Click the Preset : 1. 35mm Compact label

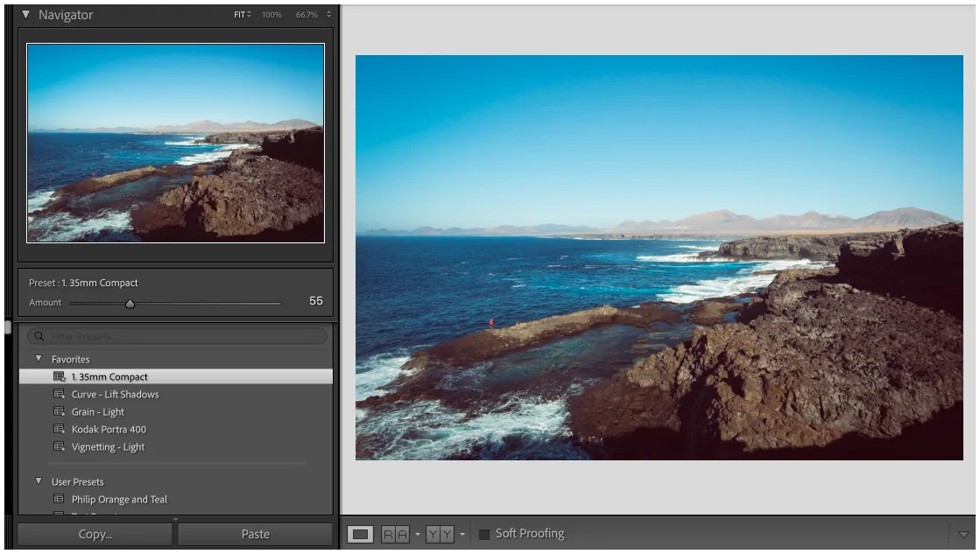83,283
